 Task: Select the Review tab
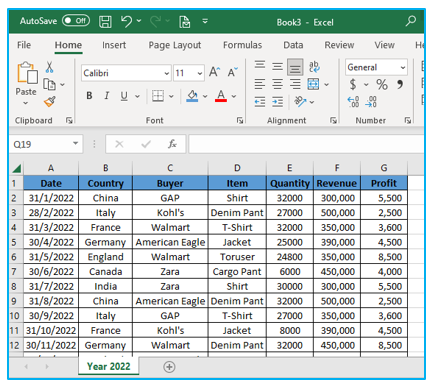click(x=339, y=45)
